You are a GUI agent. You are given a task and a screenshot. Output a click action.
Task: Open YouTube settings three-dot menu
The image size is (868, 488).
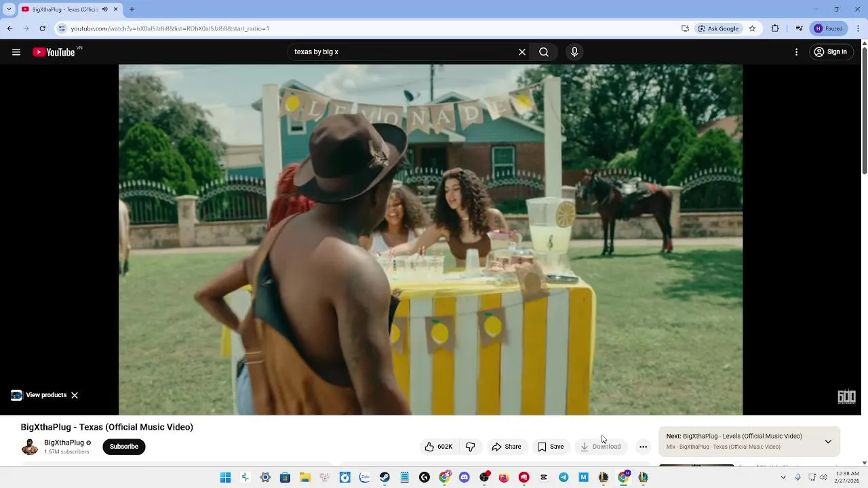pyautogui.click(x=797, y=52)
